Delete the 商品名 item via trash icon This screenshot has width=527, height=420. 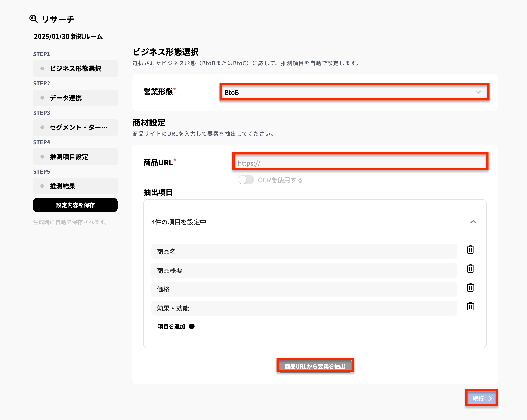(470, 250)
